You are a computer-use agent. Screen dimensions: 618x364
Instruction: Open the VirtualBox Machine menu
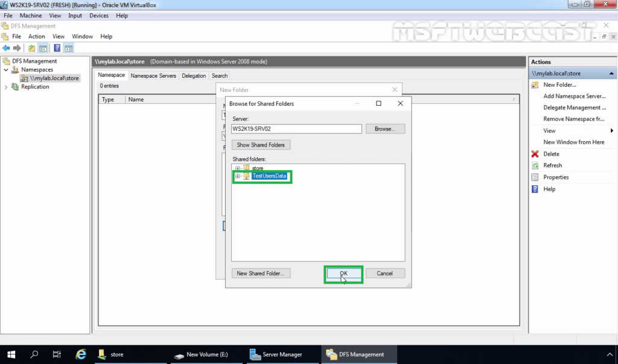(x=31, y=15)
